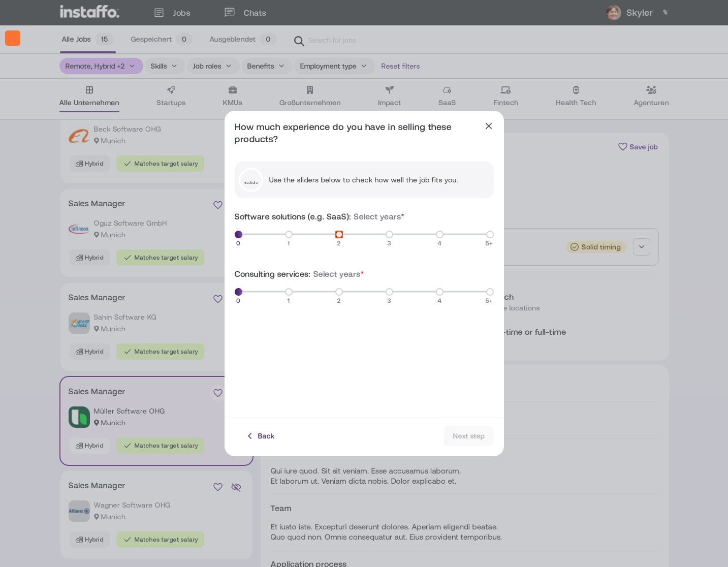The width and height of the screenshot is (728, 567).
Task: Close the experience dialog with X
Action: coord(489,126)
